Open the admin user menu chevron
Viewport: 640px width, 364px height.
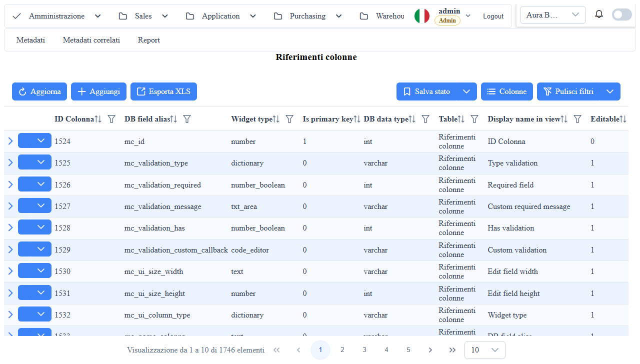tap(468, 16)
